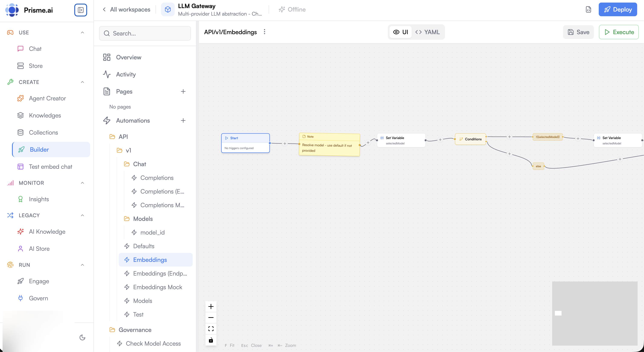Zoom in on the canvas
The width and height of the screenshot is (644, 352).
coord(211,306)
